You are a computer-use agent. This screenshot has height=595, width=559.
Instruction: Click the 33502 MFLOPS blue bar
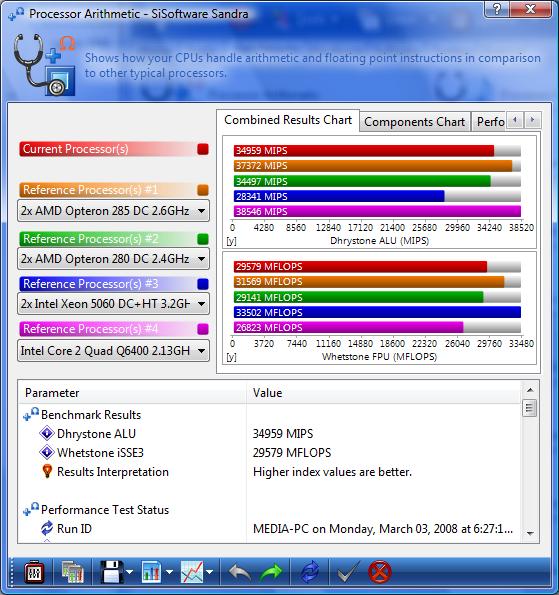click(x=377, y=312)
